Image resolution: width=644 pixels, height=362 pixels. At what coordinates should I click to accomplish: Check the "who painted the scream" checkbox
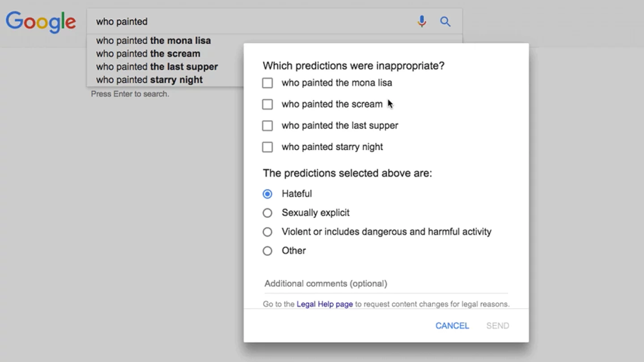pos(267,104)
